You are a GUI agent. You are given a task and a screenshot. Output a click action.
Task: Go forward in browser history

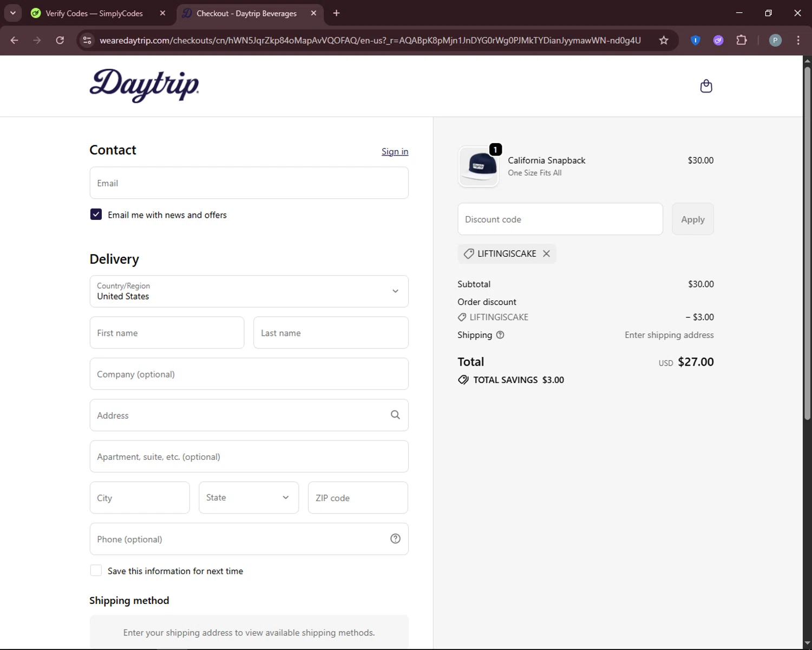(x=37, y=40)
